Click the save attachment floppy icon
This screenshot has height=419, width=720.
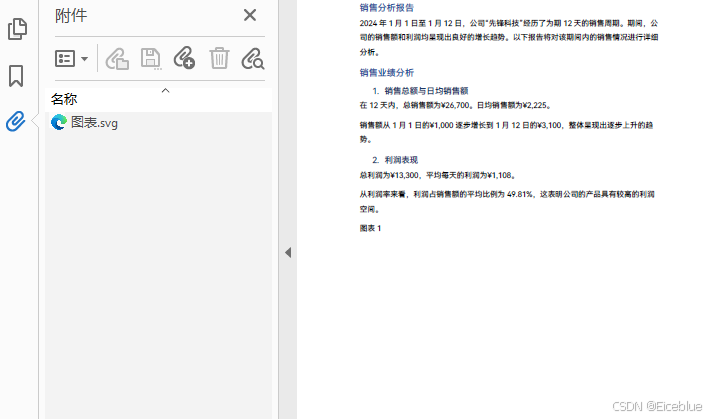pyautogui.click(x=151, y=59)
